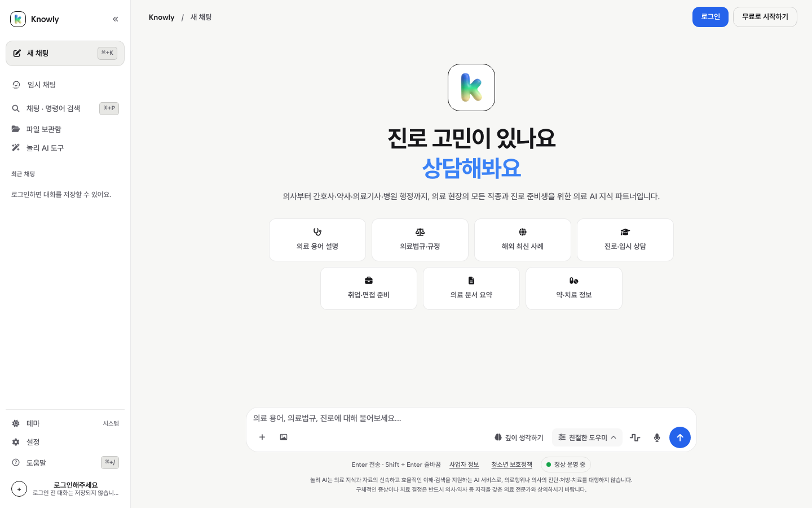Click 무료로 시작하기 button

[x=765, y=17]
